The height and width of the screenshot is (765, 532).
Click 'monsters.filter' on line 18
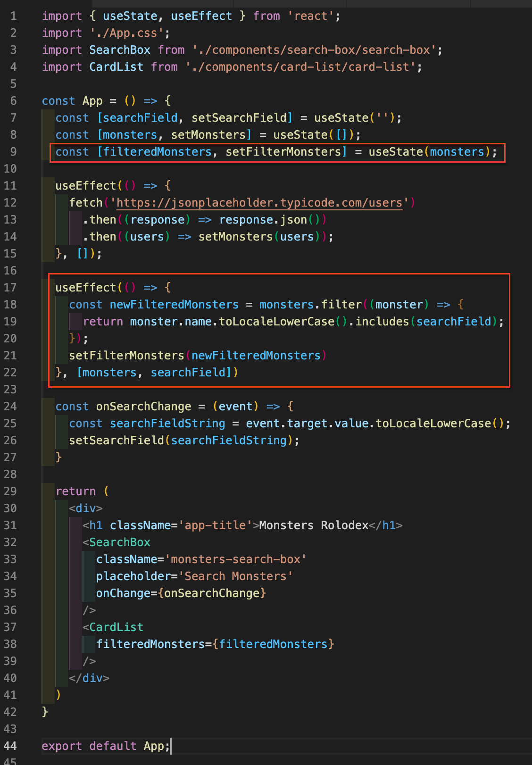(x=311, y=305)
